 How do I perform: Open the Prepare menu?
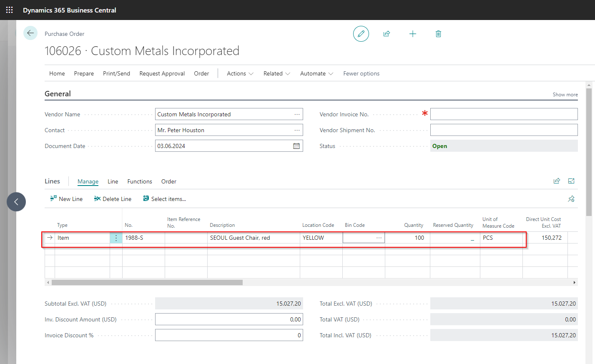click(x=84, y=73)
